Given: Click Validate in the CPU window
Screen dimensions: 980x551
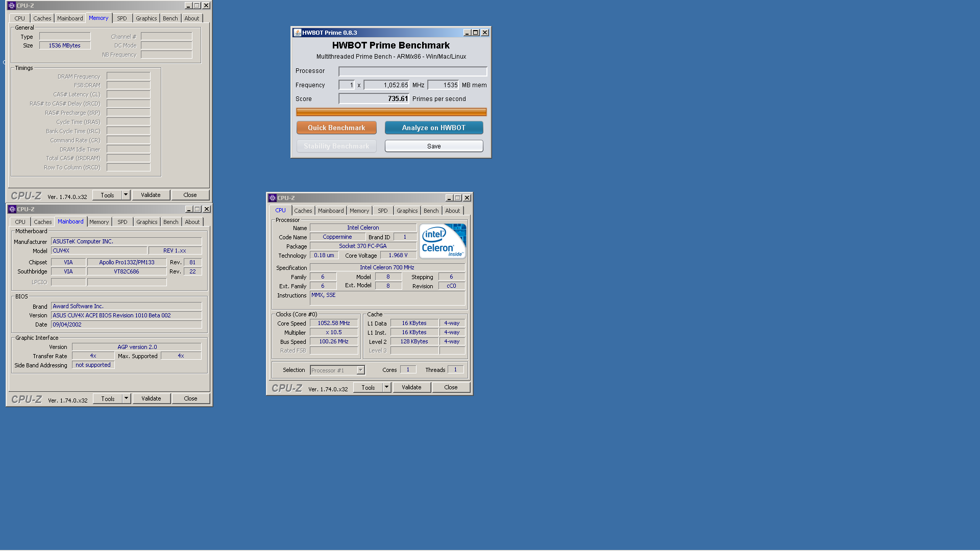Looking at the screenshot, I should 411,387.
